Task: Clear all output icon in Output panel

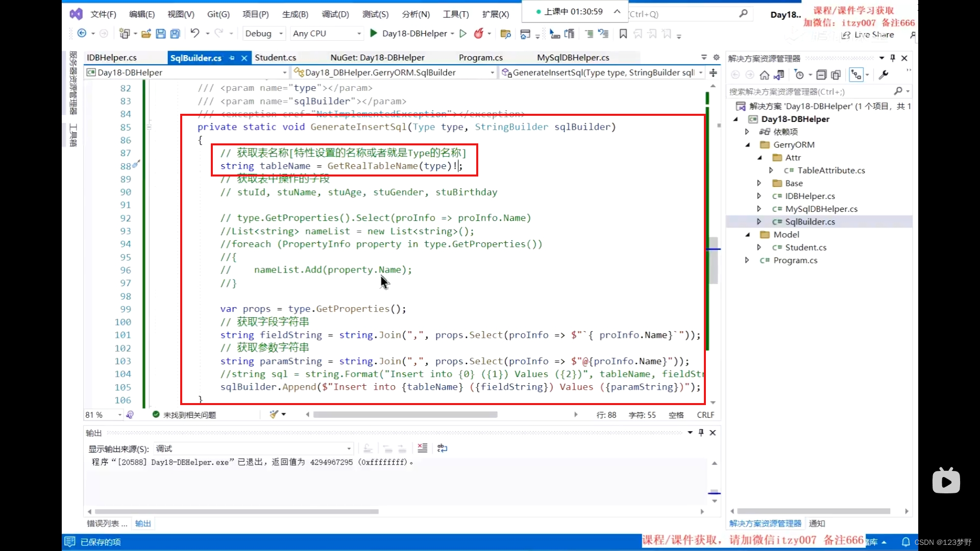Action: [423, 448]
